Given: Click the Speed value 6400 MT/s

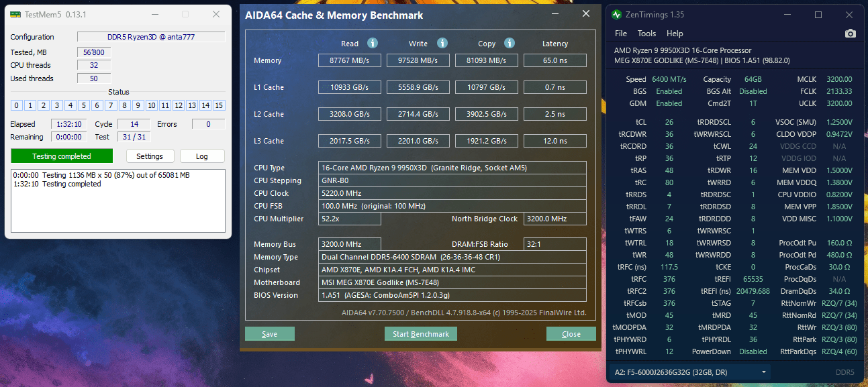Looking at the screenshot, I should pos(669,79).
